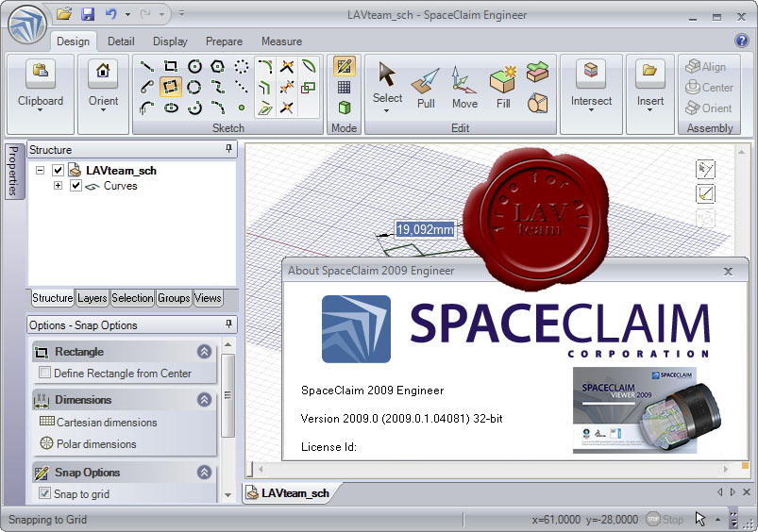Screen dimensions: 758x532
Task: Collapse the LAVteam_sch tree node
Action: tap(41, 170)
